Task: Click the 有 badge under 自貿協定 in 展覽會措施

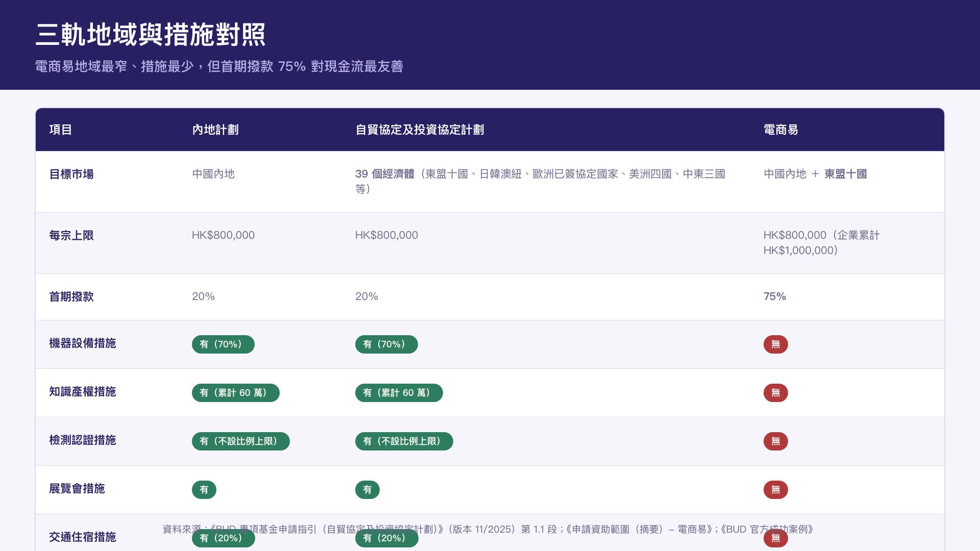Action: [367, 490]
